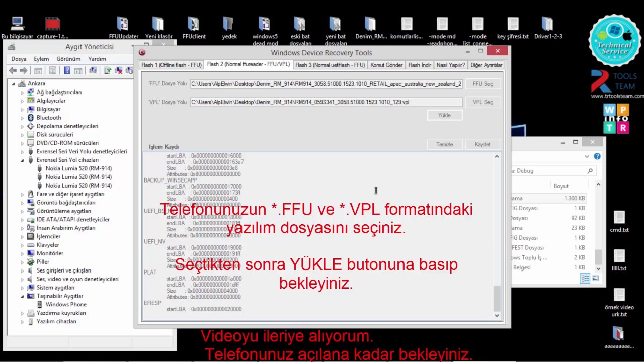This screenshot has width=644, height=362.
Task: Open Yardım menu in Device Manager
Action: [97, 59]
